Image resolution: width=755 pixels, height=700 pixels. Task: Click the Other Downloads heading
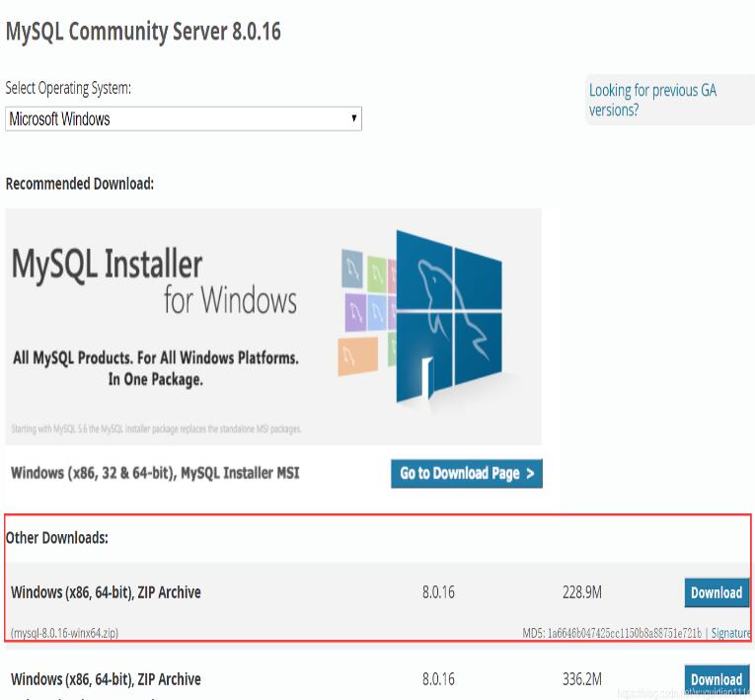57,538
